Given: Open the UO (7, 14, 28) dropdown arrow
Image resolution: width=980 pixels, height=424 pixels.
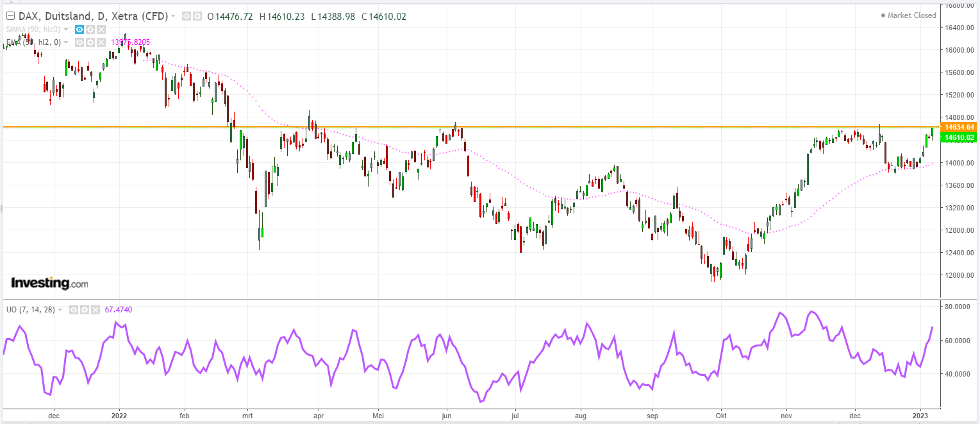Looking at the screenshot, I should (60, 310).
